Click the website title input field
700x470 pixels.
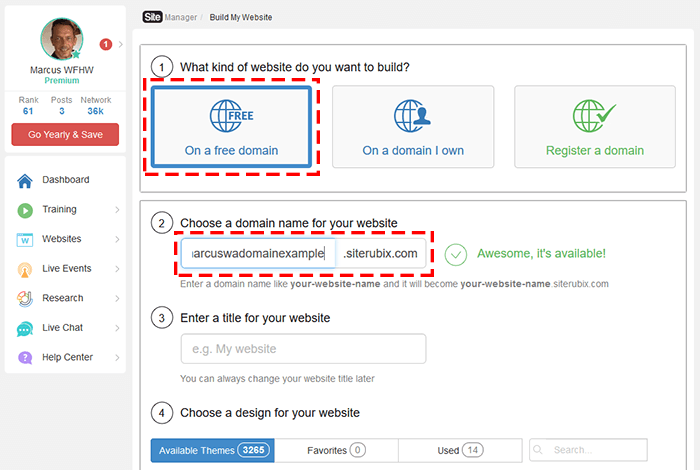pos(303,349)
